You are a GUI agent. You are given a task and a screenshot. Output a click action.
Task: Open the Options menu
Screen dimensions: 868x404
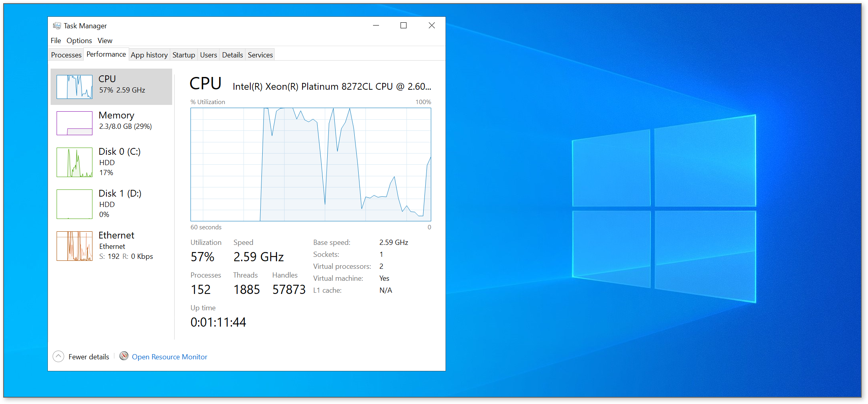(x=79, y=41)
